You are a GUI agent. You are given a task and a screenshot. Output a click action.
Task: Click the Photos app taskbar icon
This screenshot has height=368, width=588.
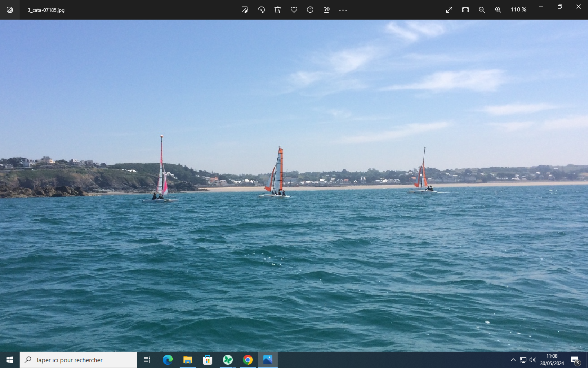267,360
